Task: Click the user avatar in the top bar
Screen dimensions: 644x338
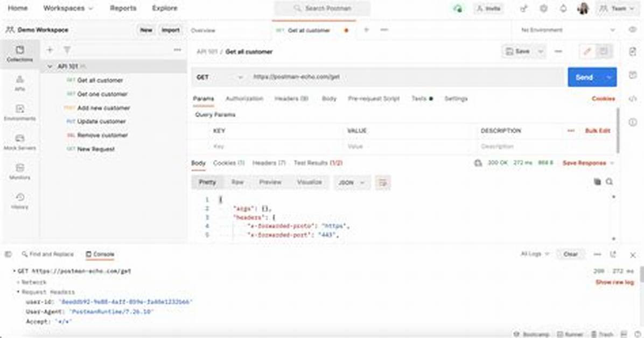Action: (x=583, y=8)
